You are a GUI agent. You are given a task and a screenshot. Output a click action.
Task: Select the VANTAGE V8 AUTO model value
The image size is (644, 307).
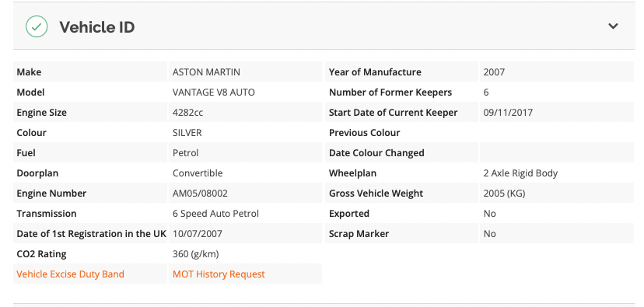(214, 92)
